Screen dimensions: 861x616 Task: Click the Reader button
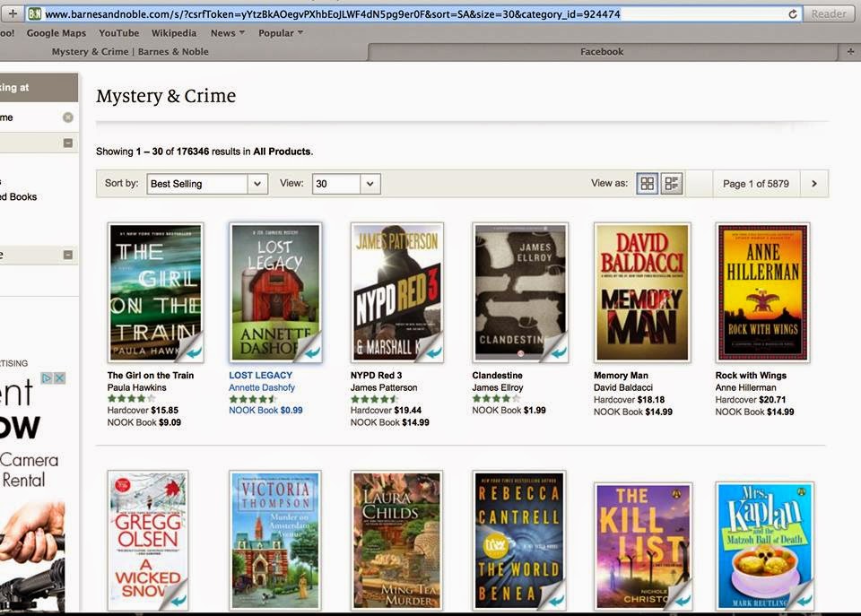829,14
